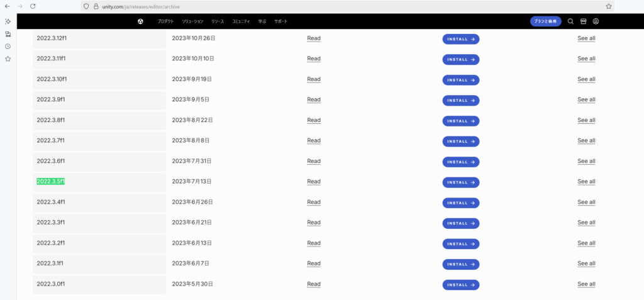This screenshot has height=300, width=644.
Task: Install the highlighted 2022.3.5f1 version
Action: pyautogui.click(x=461, y=182)
